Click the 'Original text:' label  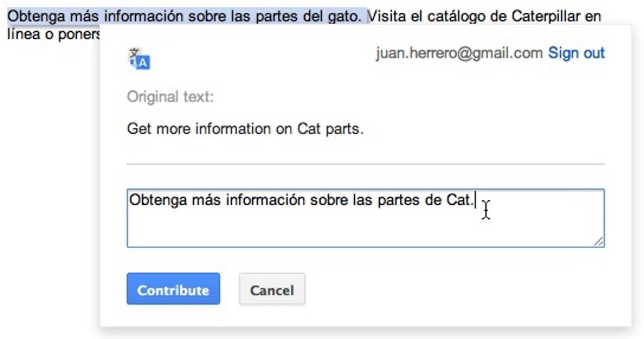tap(170, 97)
